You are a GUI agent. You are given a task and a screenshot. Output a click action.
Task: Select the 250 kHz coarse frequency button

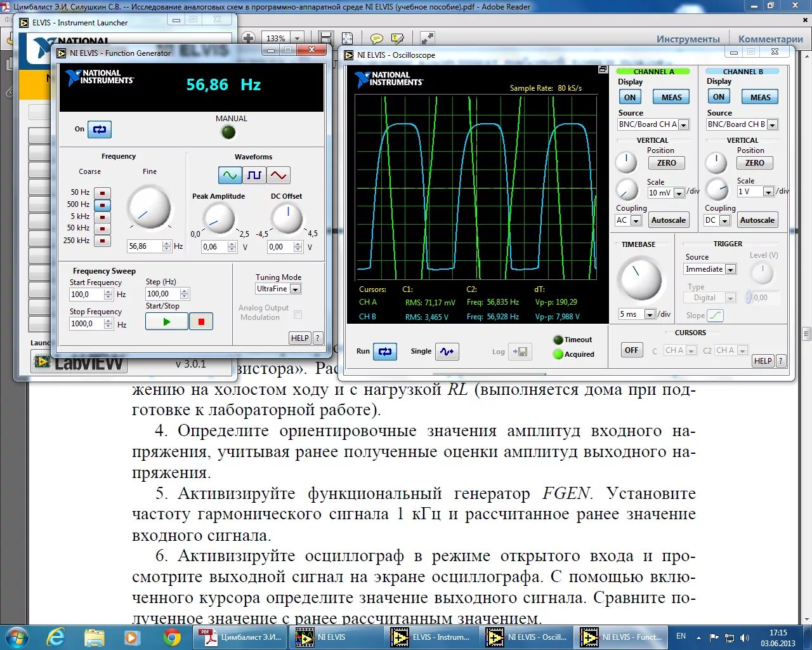(102, 241)
